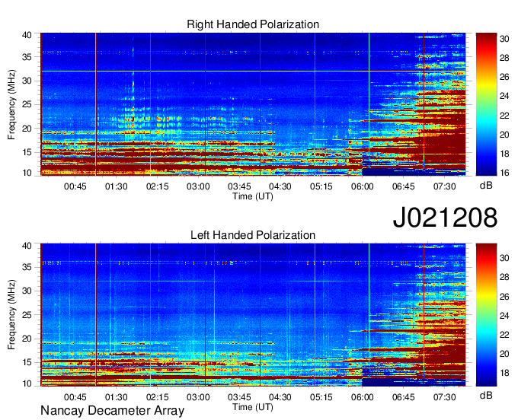This screenshot has height=420, width=518.
Task: Click the "Left Handed Polarization" plot title
Action: point(253,235)
